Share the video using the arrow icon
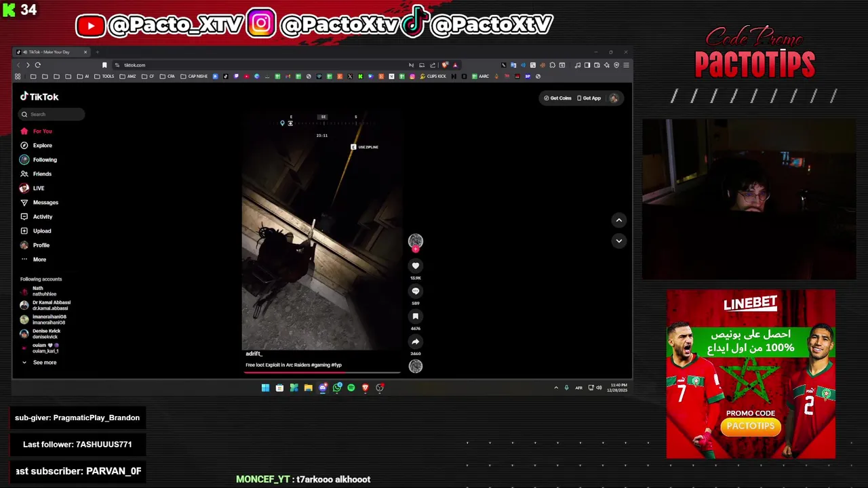The width and height of the screenshot is (868, 488). pyautogui.click(x=416, y=342)
